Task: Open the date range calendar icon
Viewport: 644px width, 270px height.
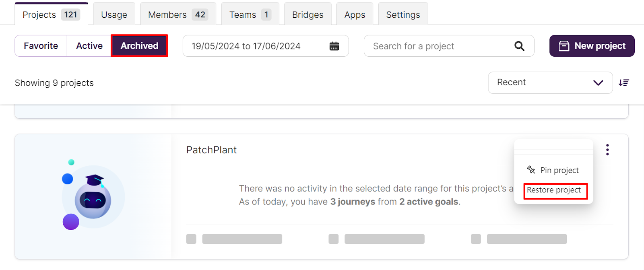Action: [x=334, y=46]
